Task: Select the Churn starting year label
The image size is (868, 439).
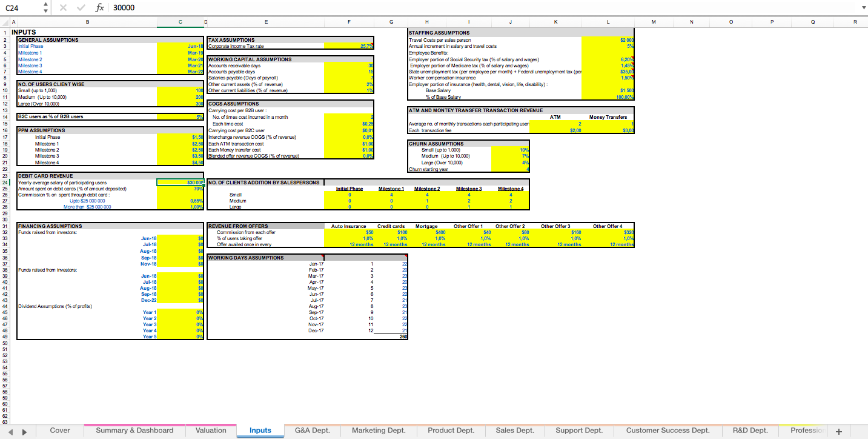Action: point(429,169)
